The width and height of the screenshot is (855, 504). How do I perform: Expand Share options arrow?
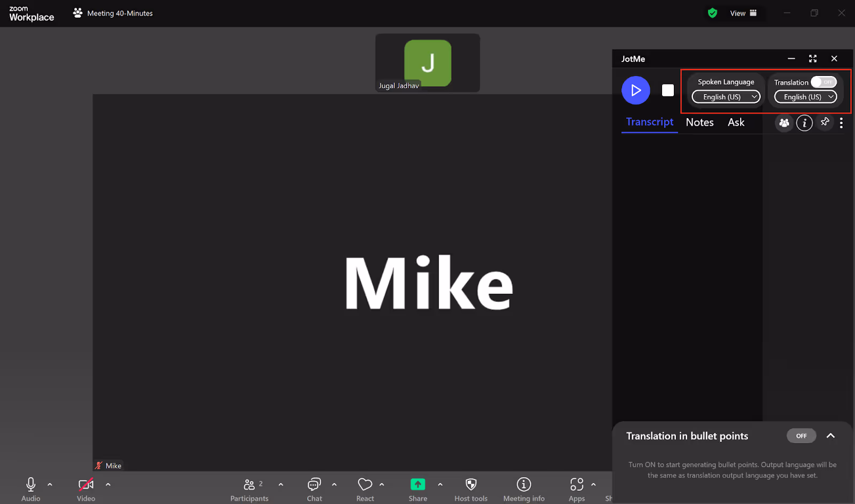pyautogui.click(x=440, y=484)
